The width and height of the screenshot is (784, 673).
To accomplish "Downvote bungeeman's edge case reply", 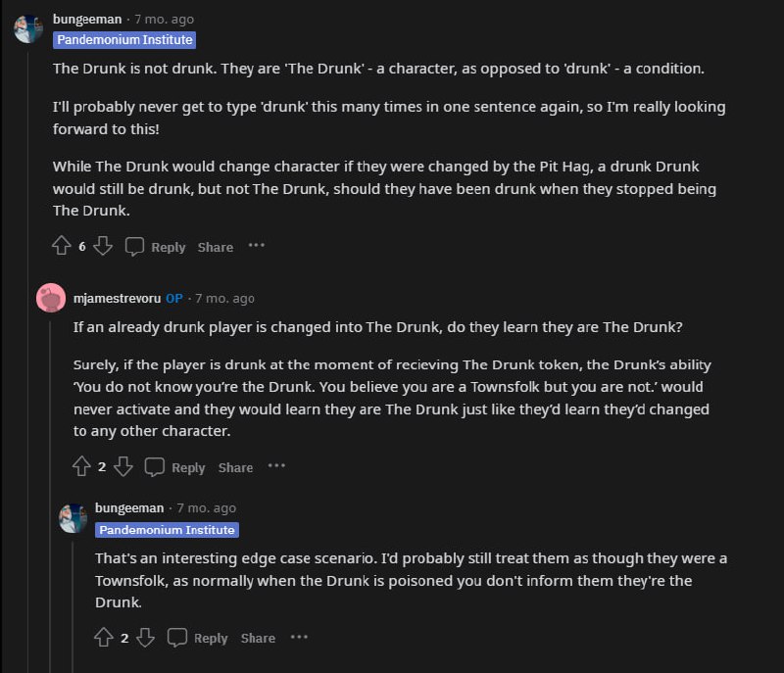I will (x=145, y=638).
